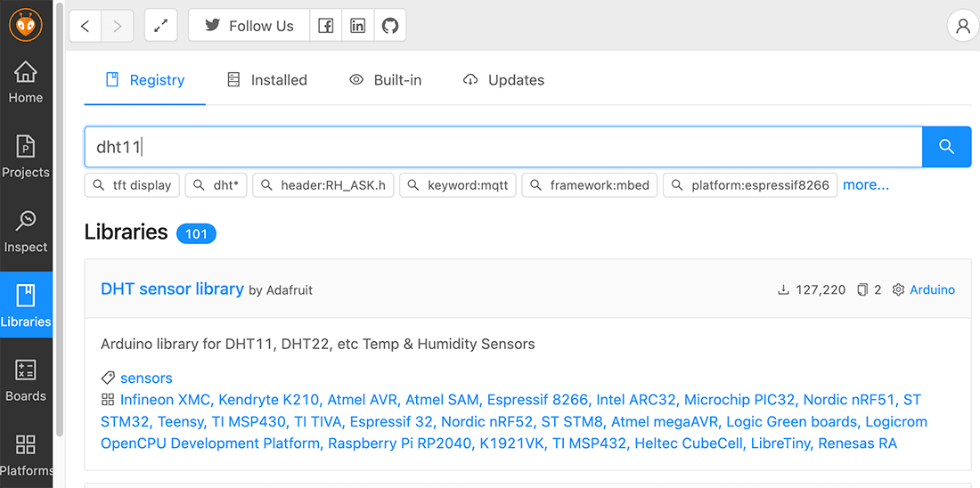Viewport: 980px width, 488px height.
Task: Open the Inspect sidebar item
Action: click(26, 232)
